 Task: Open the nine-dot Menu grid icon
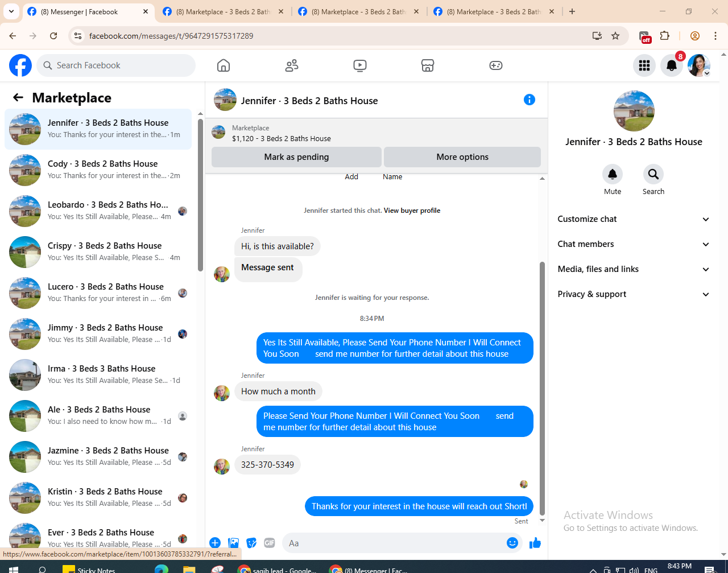(644, 65)
